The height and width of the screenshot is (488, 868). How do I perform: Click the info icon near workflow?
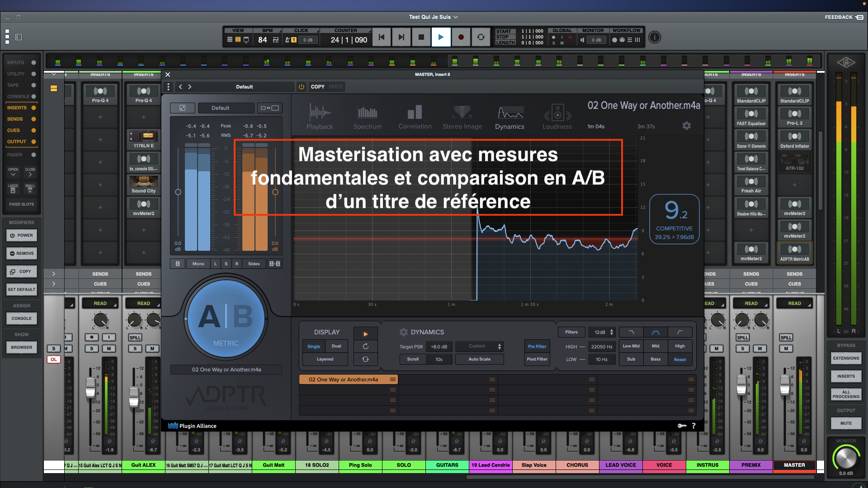(654, 38)
